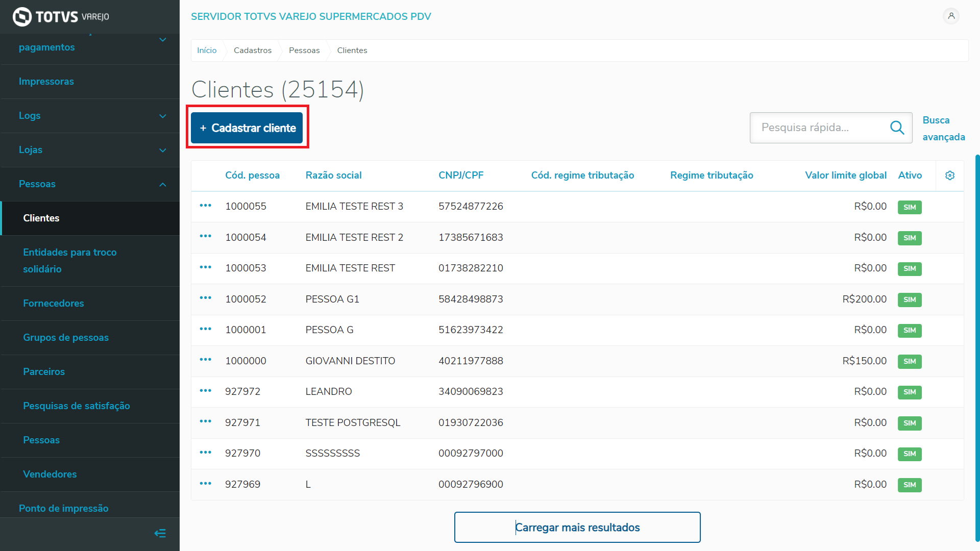Image resolution: width=980 pixels, height=551 pixels.
Task: Go to Cadastros breadcrumb
Action: point(252,50)
